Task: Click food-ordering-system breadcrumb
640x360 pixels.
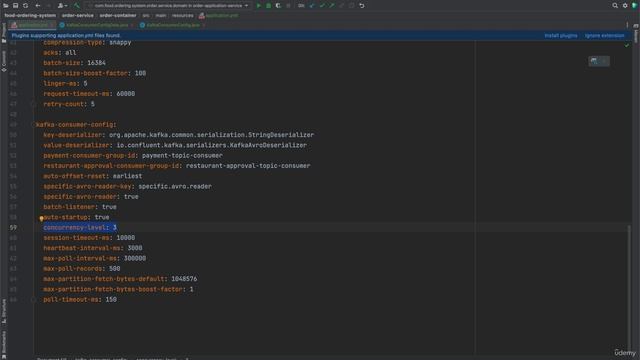Action: (30, 16)
